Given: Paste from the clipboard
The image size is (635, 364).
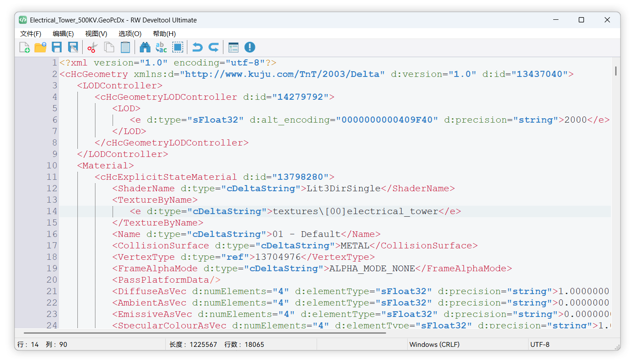Looking at the screenshot, I should coord(125,47).
